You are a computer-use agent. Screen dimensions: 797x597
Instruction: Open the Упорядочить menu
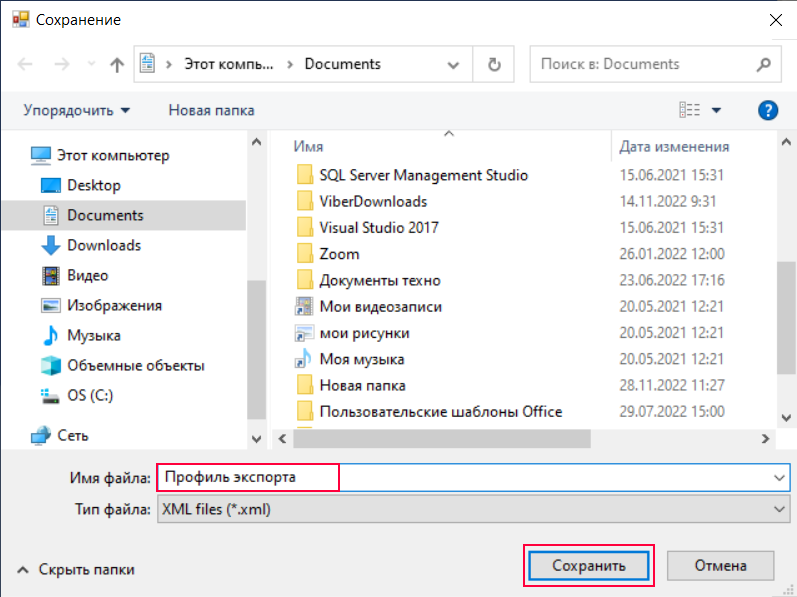pos(77,110)
